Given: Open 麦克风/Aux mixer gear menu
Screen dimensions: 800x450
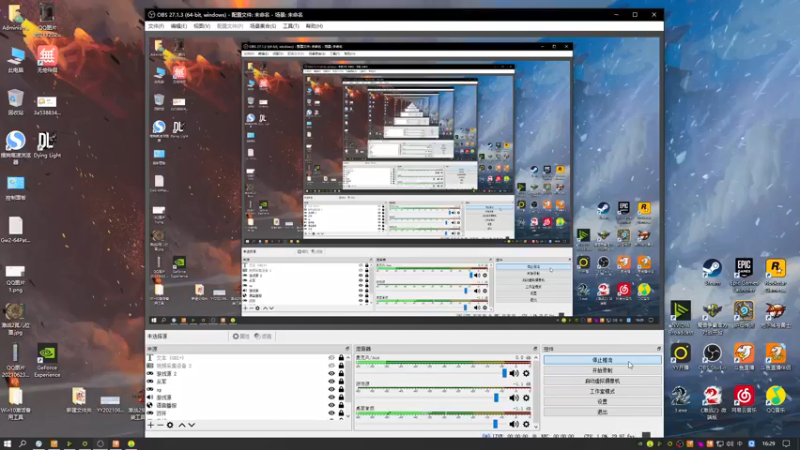Looking at the screenshot, I should (x=526, y=373).
